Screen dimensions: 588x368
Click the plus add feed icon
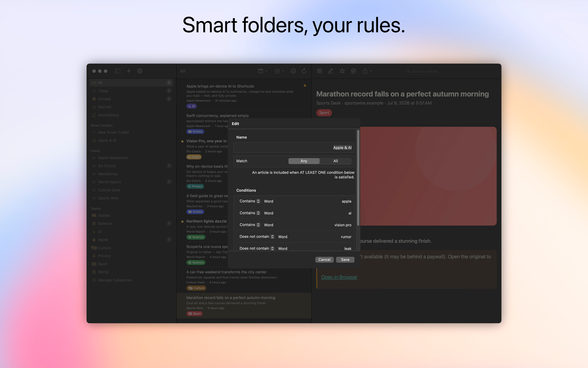coord(129,71)
